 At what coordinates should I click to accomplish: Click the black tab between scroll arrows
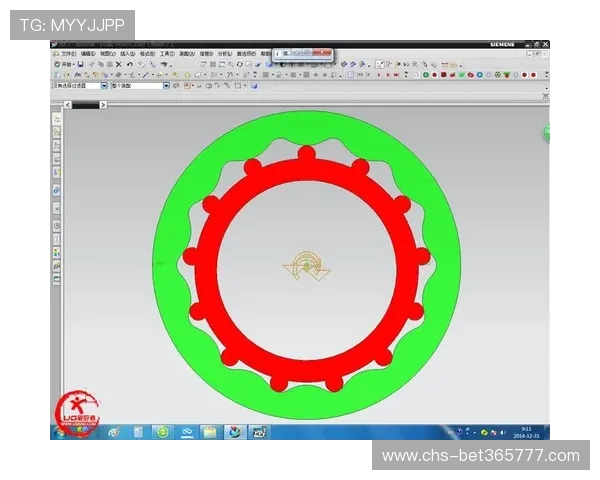pos(86,105)
